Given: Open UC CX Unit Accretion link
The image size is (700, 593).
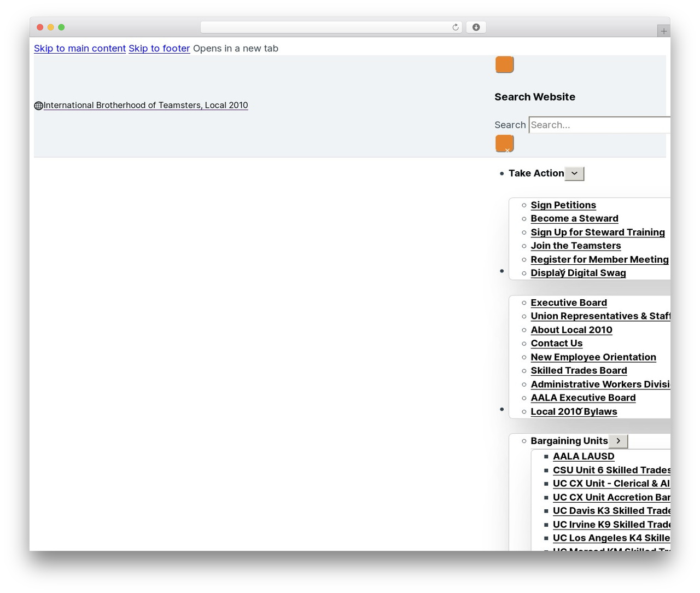Looking at the screenshot, I should [x=611, y=497].
